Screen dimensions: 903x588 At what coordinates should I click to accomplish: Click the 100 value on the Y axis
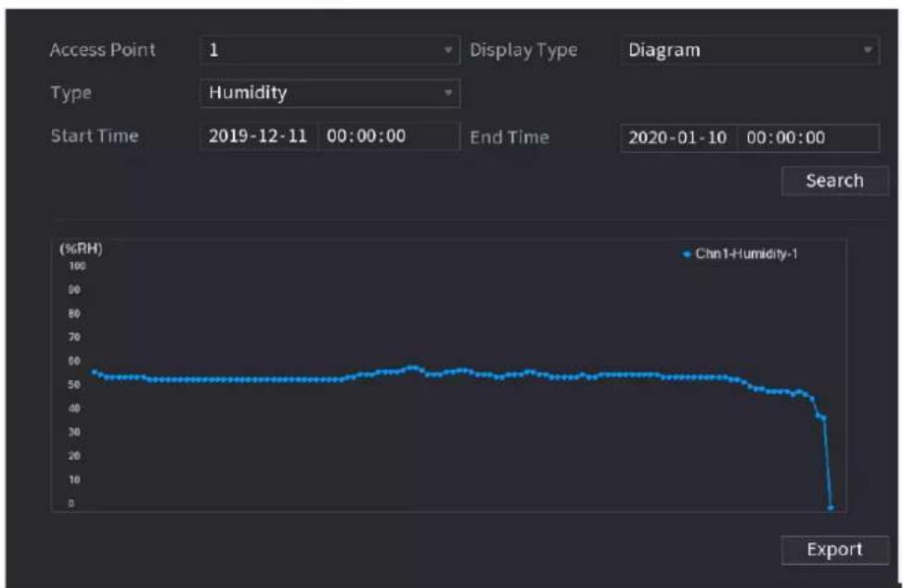[x=77, y=266]
